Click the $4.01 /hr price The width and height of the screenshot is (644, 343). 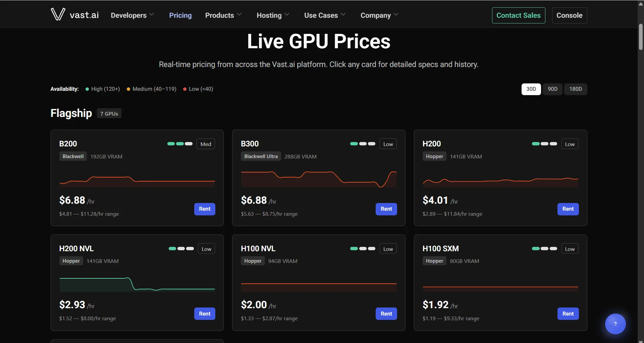[440, 200]
